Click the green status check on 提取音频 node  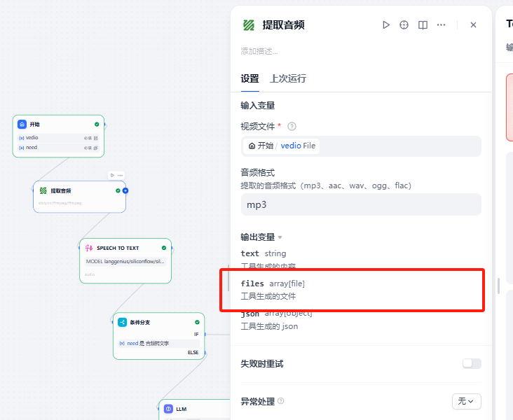(x=118, y=190)
